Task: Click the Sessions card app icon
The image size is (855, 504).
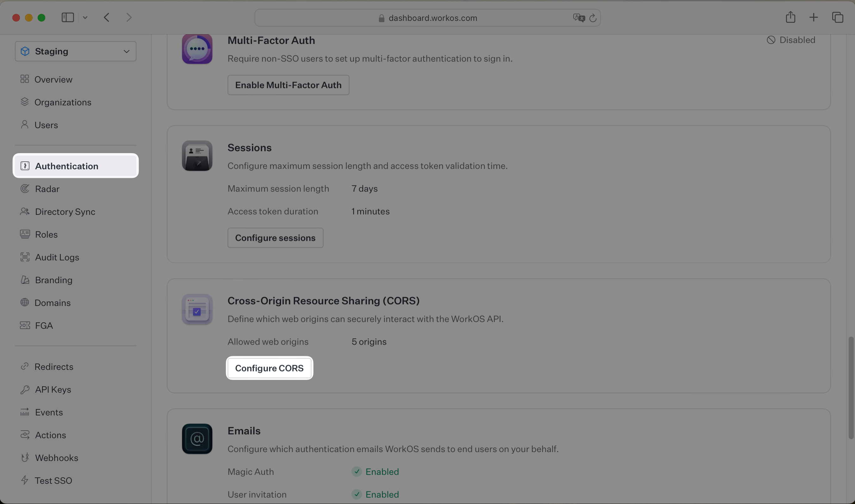Action: 197,156
